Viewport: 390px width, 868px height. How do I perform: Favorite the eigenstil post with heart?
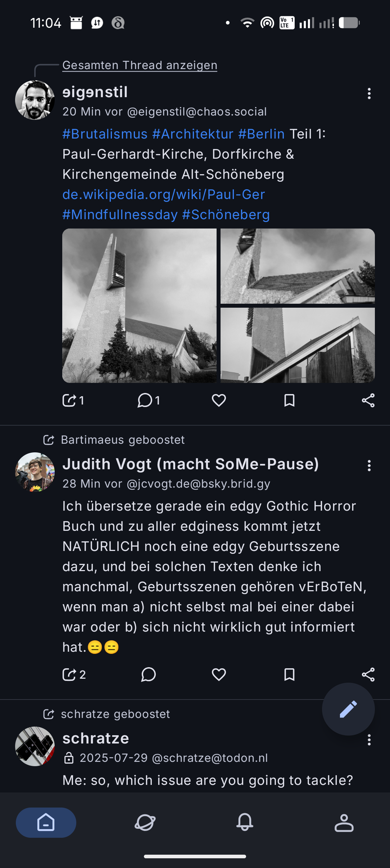pos(219,400)
